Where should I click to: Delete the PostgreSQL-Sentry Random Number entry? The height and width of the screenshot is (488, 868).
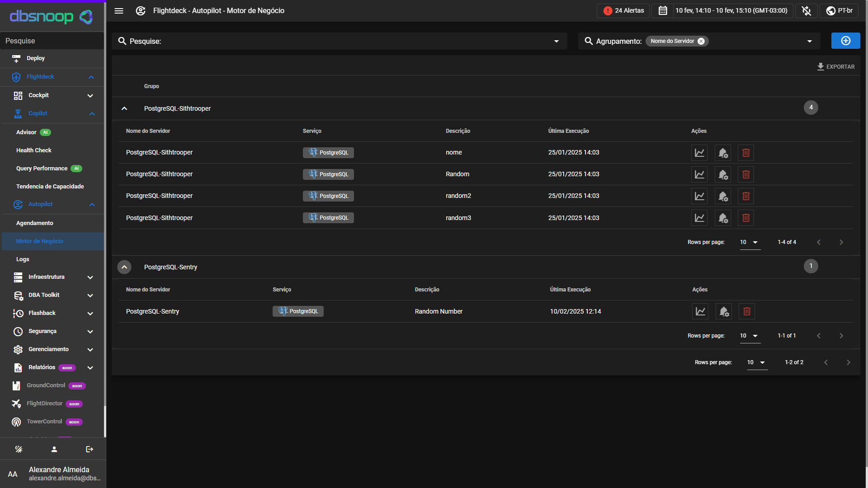747,311
